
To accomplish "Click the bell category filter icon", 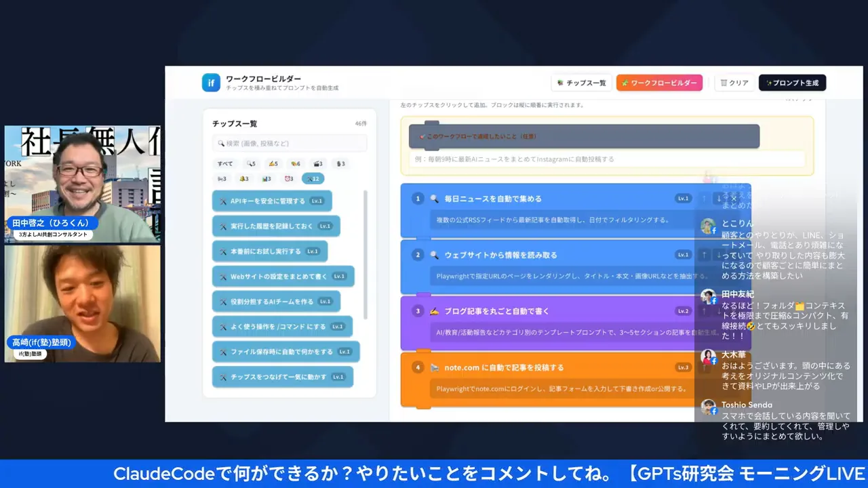I will (x=244, y=178).
